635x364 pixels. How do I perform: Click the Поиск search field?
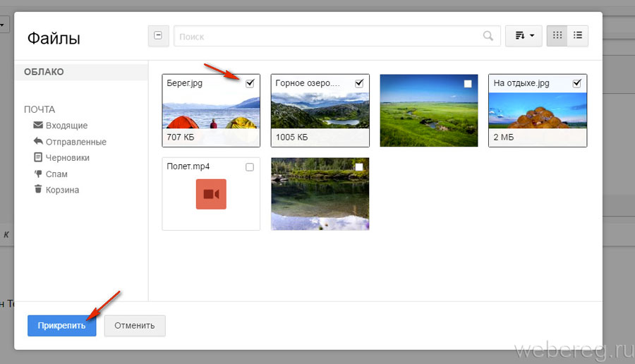pos(337,36)
